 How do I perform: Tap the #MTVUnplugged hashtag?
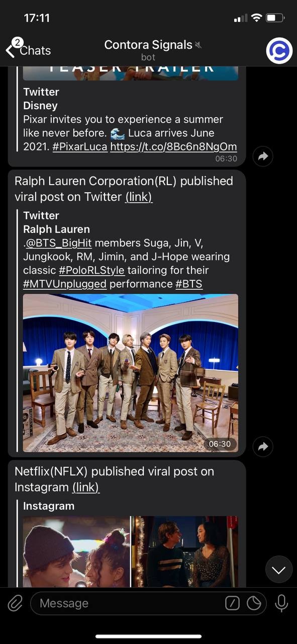tap(65, 284)
